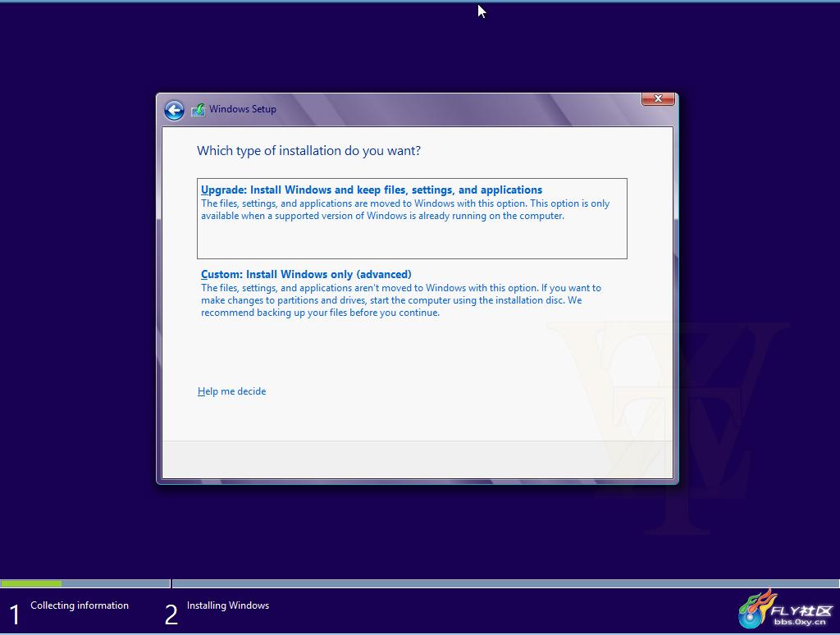Click the Upgrade option description text

[x=405, y=209]
